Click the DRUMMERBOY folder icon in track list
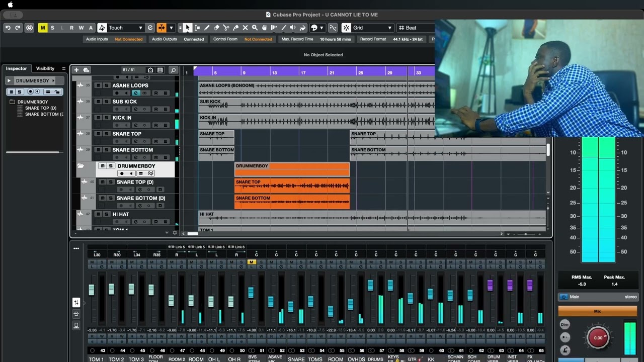This screenshot has width=644, height=362. coord(80,166)
